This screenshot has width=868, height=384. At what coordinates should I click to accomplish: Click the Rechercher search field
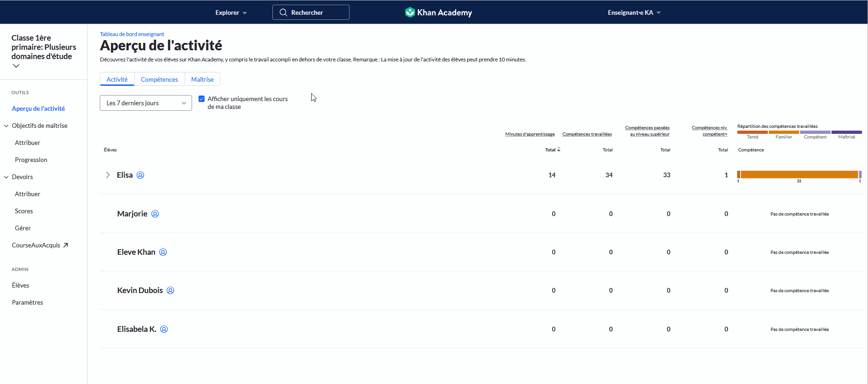point(311,12)
